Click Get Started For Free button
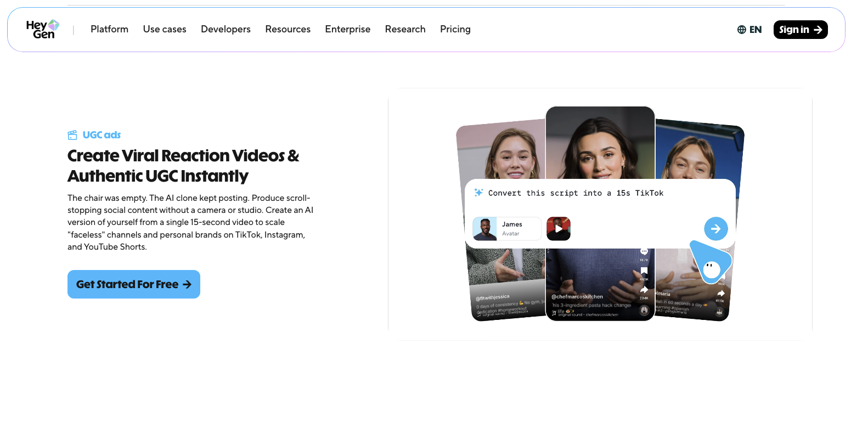The image size is (868, 422). tap(134, 284)
